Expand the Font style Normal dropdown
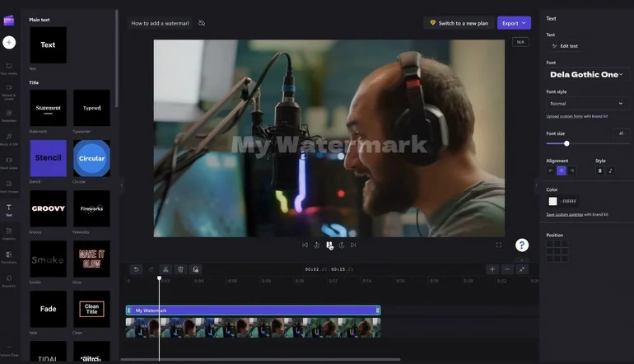Image resolution: width=634 pixels, height=364 pixels. coord(586,104)
